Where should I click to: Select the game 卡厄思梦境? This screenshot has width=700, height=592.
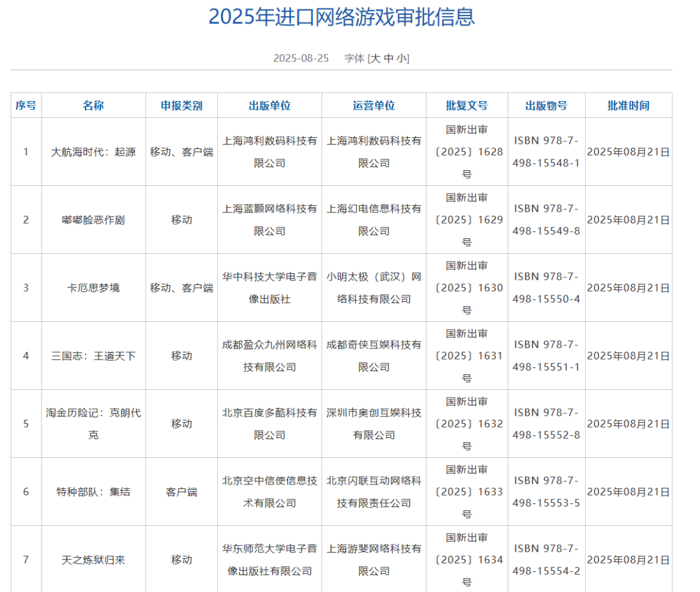click(x=94, y=287)
